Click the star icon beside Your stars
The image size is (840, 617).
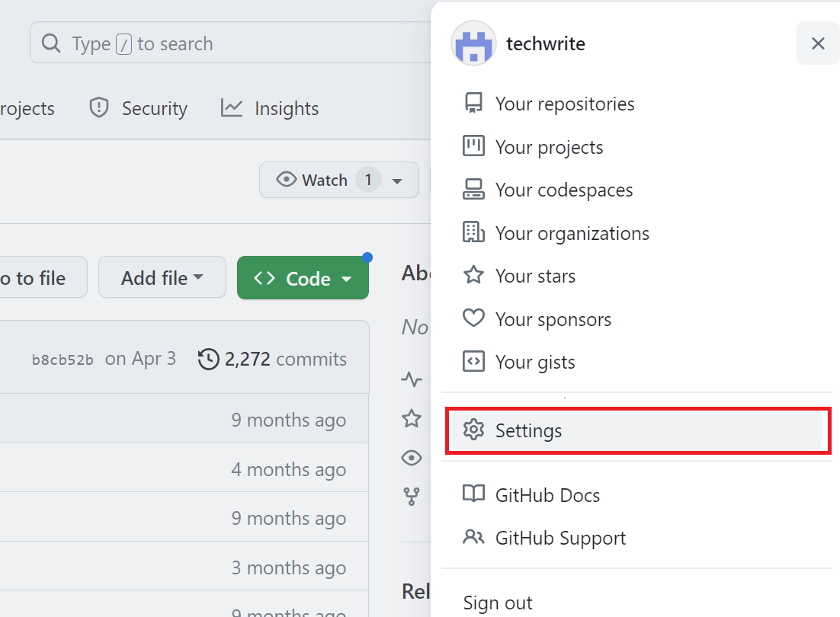(x=473, y=275)
